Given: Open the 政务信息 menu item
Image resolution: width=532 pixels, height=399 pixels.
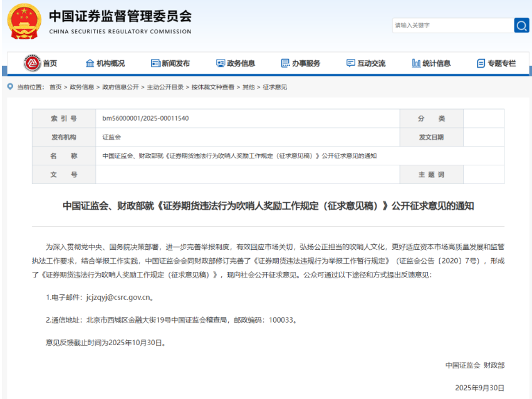Looking at the screenshot, I should (x=241, y=63).
